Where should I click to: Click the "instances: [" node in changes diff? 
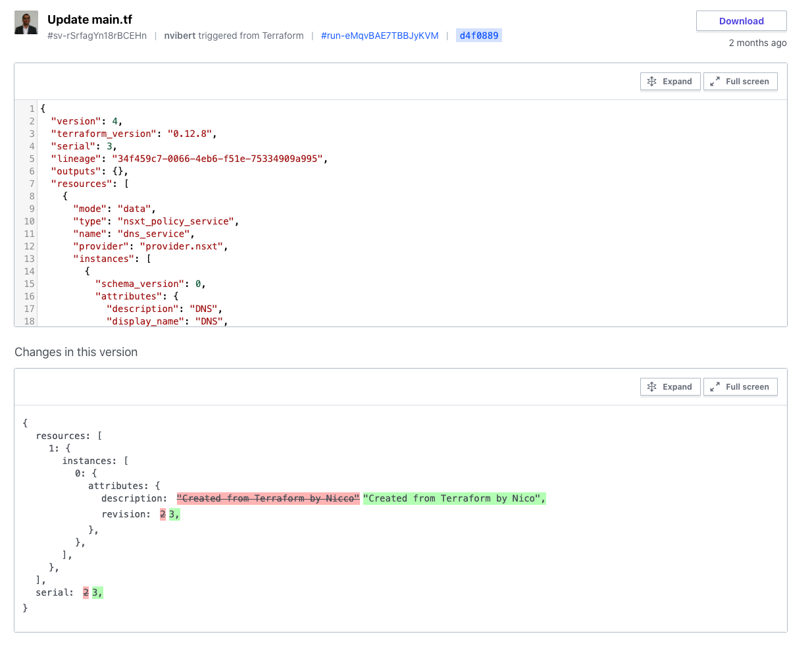[95, 461]
